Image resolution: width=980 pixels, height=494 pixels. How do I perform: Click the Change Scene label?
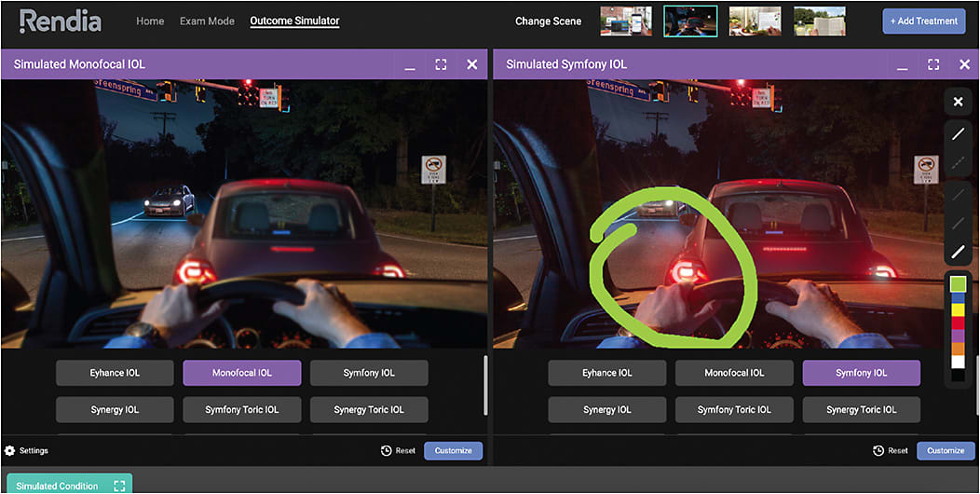click(548, 21)
